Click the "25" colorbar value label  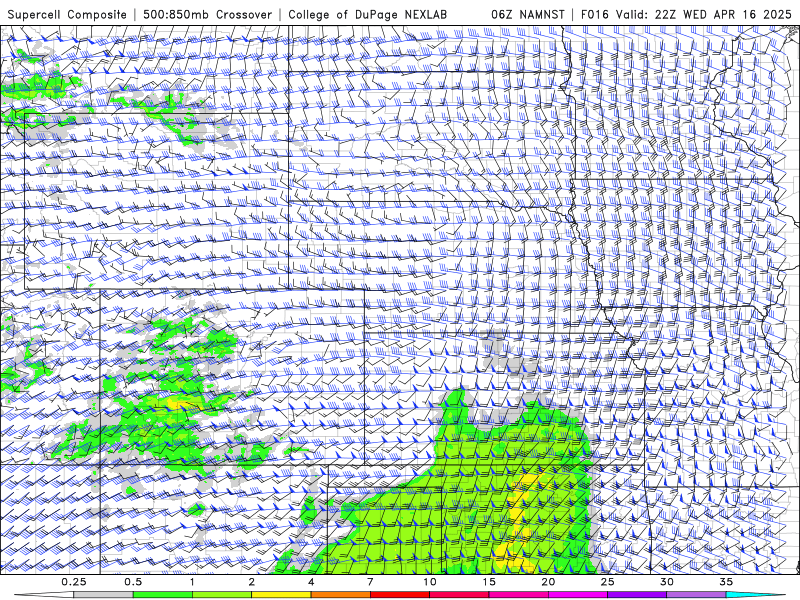click(x=608, y=582)
